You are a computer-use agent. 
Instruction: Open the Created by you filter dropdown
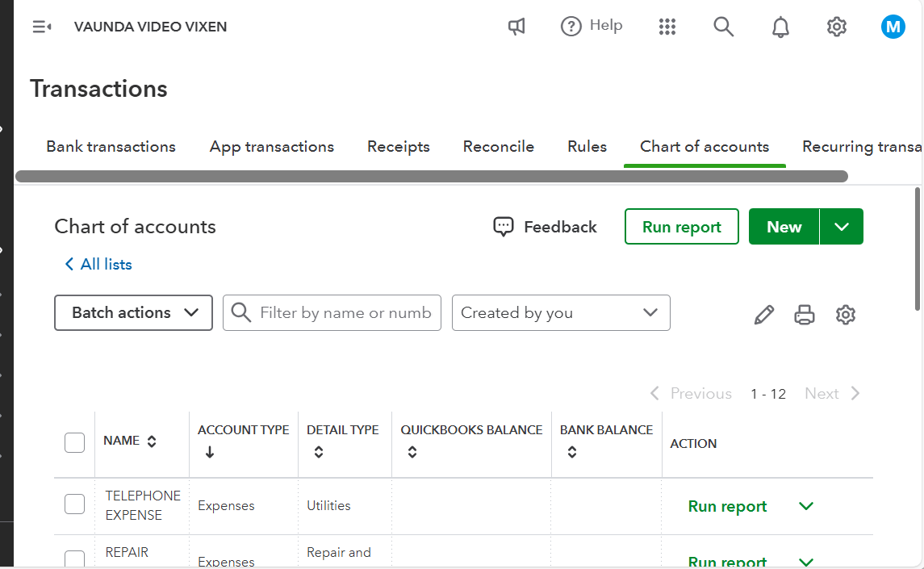pos(561,312)
